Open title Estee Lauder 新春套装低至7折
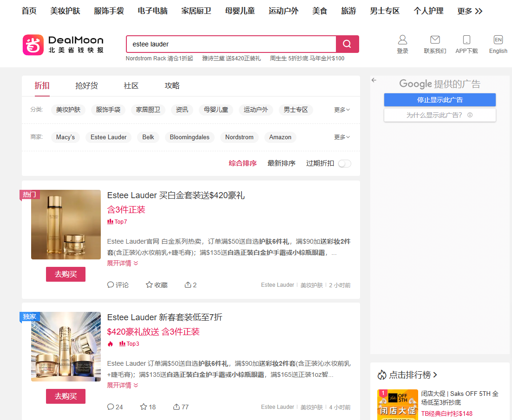 click(x=164, y=317)
